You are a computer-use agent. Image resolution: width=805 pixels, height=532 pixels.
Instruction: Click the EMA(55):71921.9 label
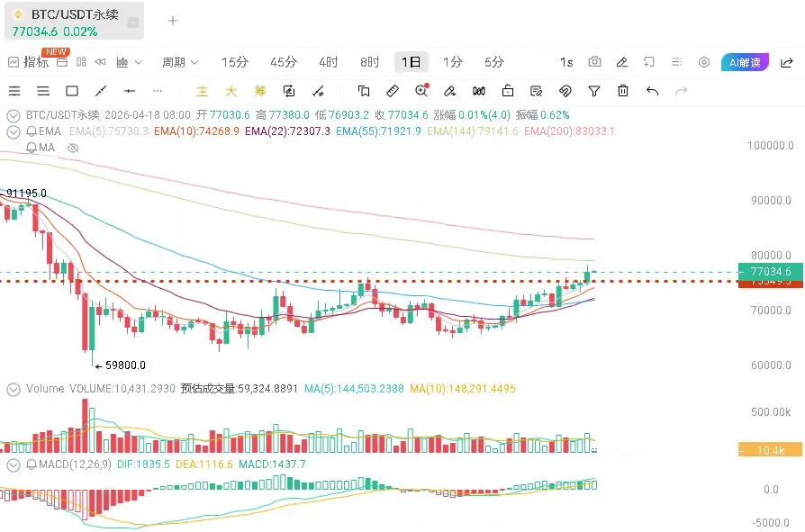[x=378, y=131]
